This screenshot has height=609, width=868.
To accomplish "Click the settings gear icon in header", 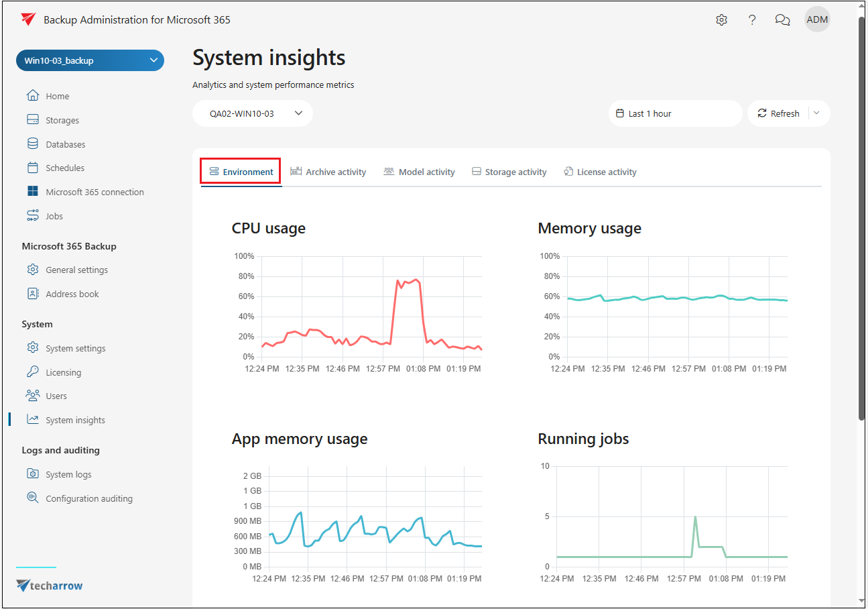I will [x=721, y=20].
